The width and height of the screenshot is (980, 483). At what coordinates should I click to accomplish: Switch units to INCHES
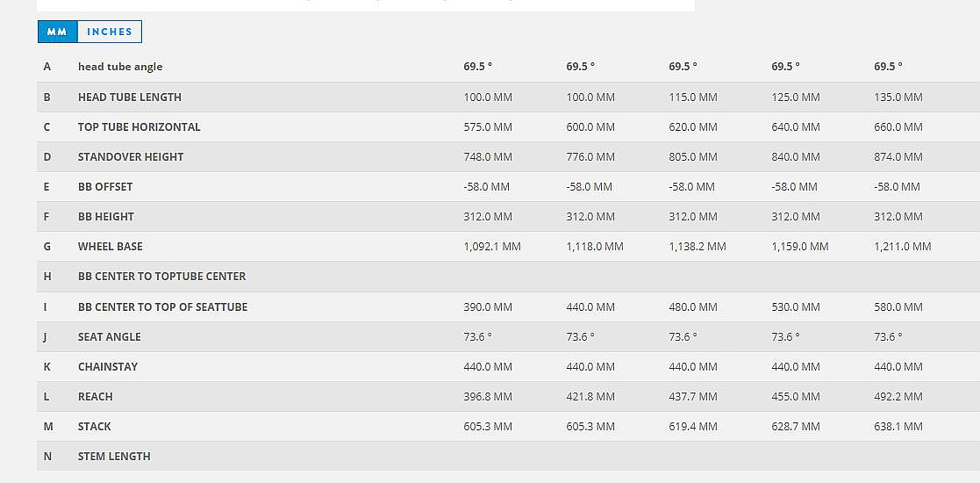(x=110, y=32)
